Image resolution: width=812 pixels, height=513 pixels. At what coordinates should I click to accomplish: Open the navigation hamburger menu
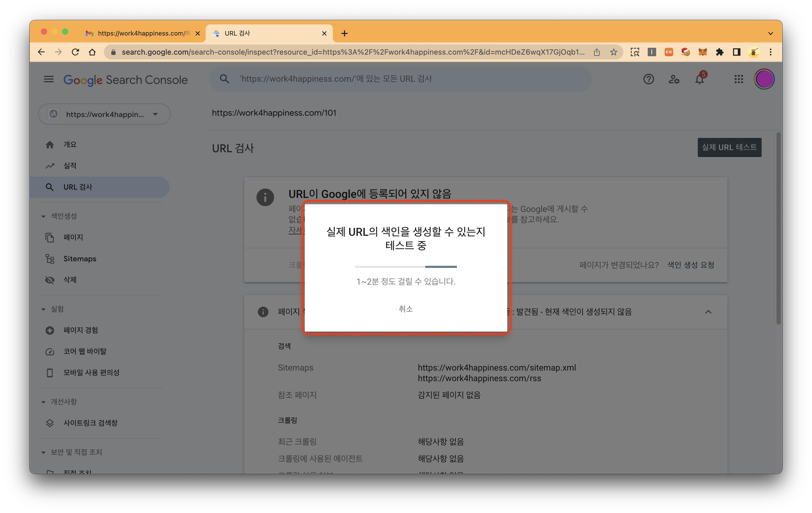click(x=48, y=79)
